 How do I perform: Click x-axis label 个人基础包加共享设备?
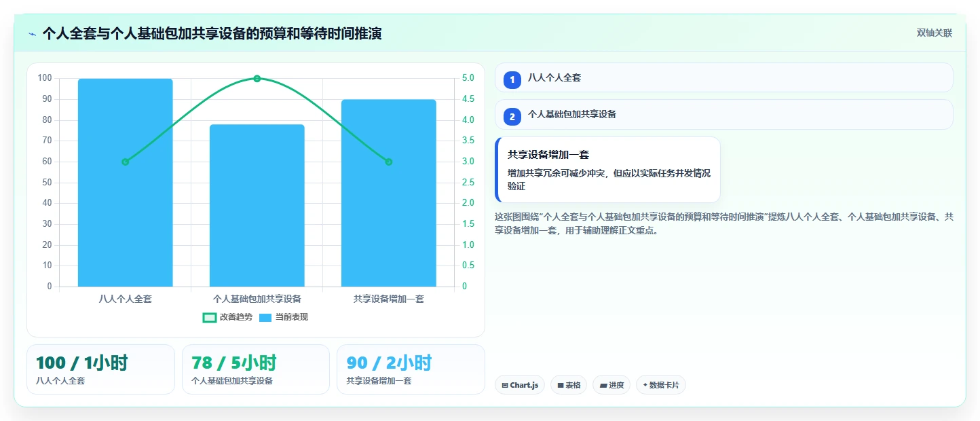(x=257, y=299)
